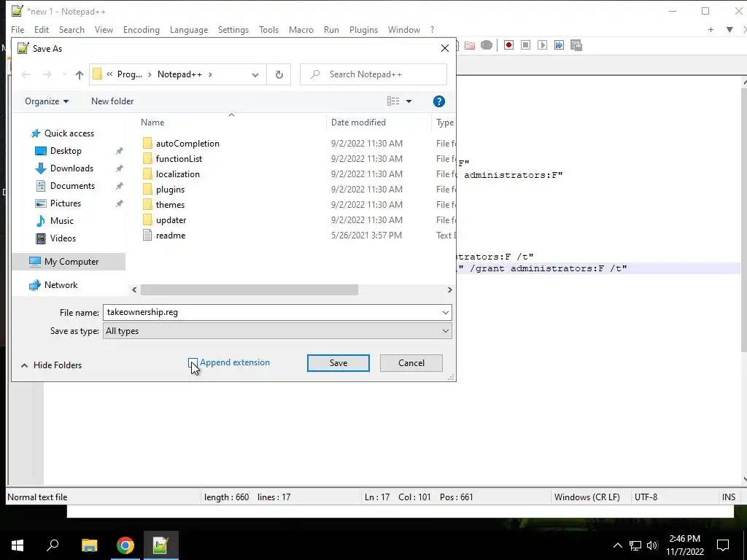Click Run a Macro Multiple Times icon
The width and height of the screenshot is (747, 560).
click(x=559, y=45)
